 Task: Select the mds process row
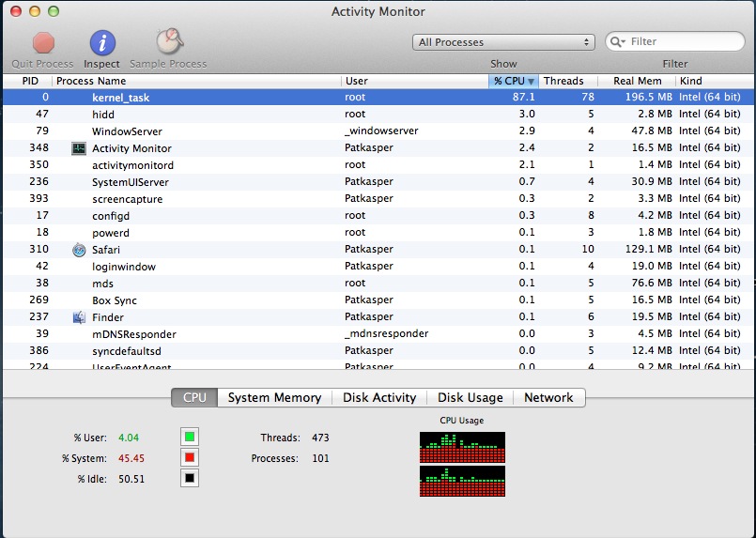[378, 283]
